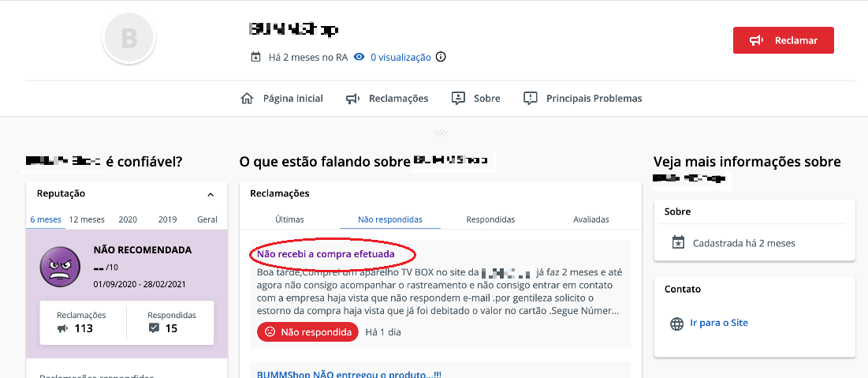Click the angry face reputation badge

tap(57, 268)
